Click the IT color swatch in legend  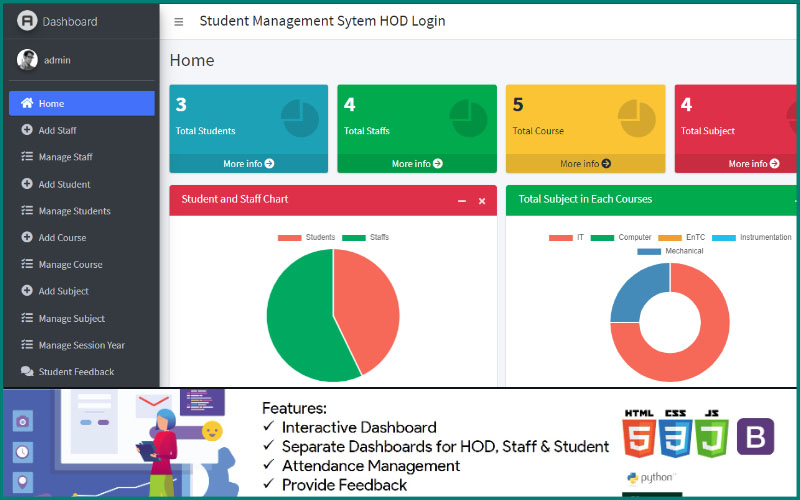(561, 237)
